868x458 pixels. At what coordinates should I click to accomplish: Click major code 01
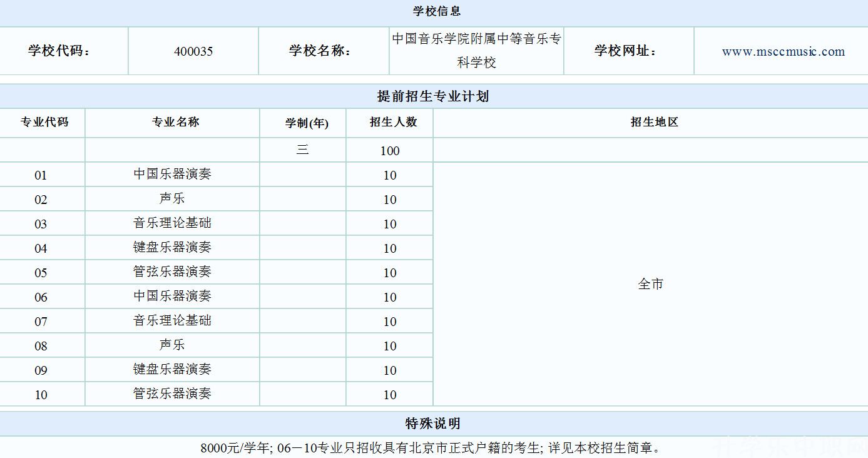pos(41,175)
